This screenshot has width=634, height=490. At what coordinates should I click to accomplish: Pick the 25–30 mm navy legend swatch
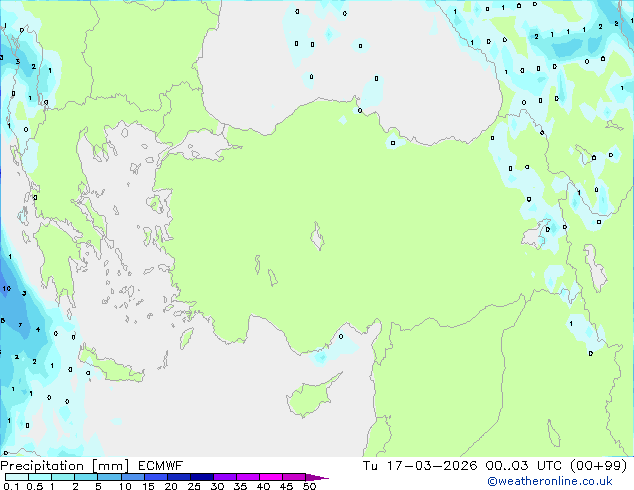click(x=202, y=477)
